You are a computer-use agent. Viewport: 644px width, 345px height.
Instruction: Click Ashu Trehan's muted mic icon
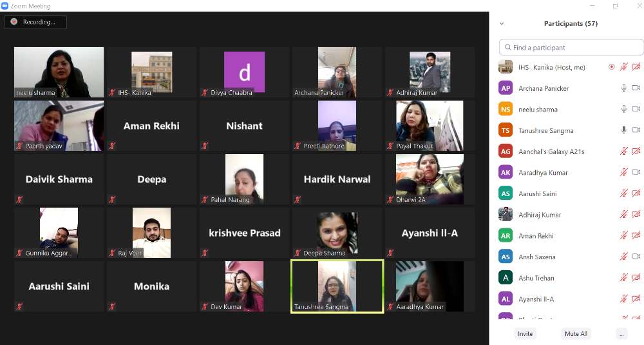[624, 277]
